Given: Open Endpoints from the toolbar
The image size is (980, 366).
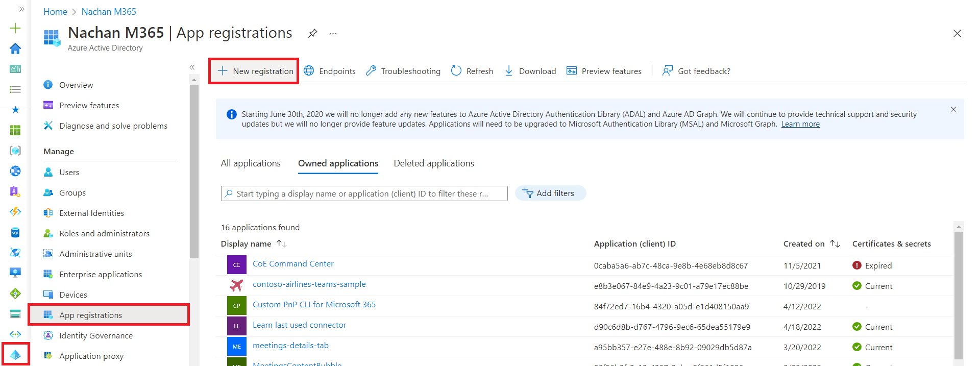Looking at the screenshot, I should [x=330, y=71].
